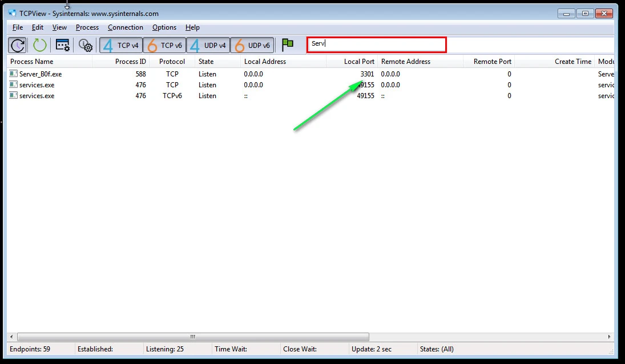The height and width of the screenshot is (364, 625).
Task: Sort by Process ID column header
Action: [x=121, y=62]
